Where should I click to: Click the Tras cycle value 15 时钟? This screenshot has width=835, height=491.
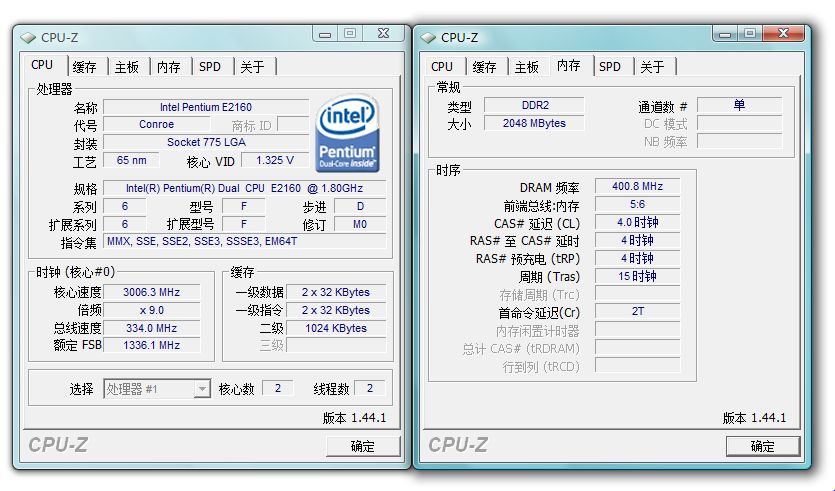click(637, 276)
